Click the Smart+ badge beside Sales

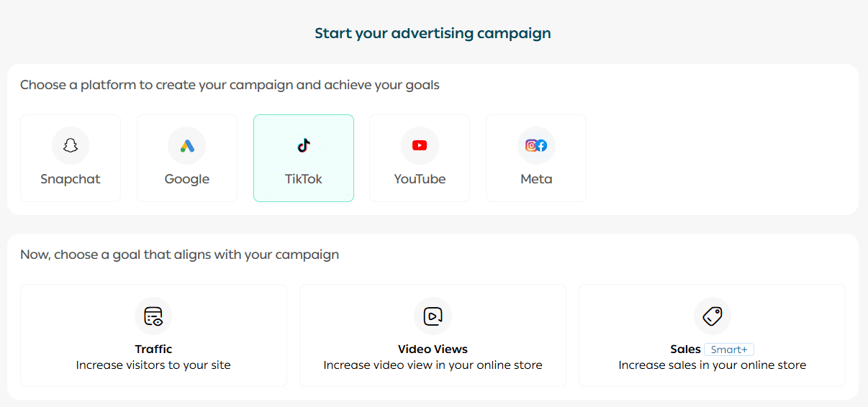[728, 350]
